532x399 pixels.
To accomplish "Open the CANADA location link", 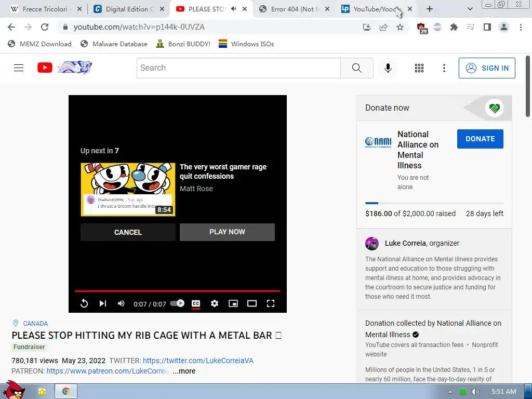I will click(35, 323).
